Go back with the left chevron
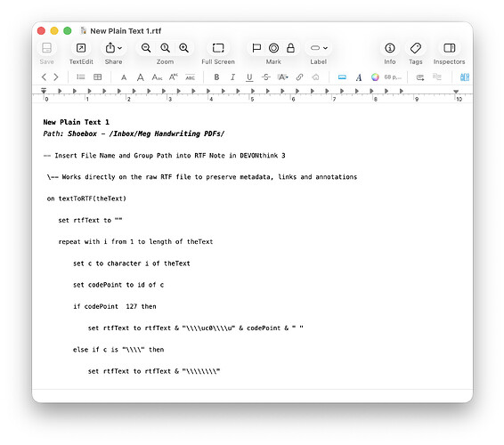504x445 pixels. [x=44, y=77]
